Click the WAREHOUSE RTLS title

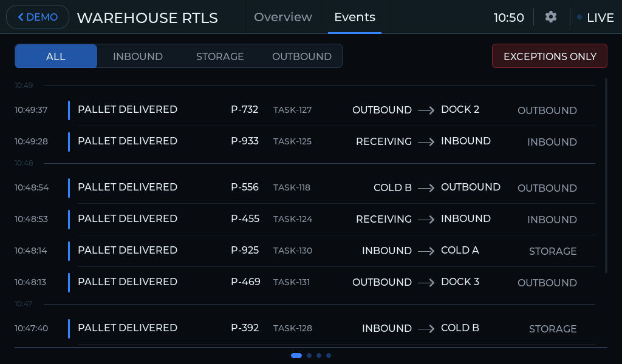point(147,18)
